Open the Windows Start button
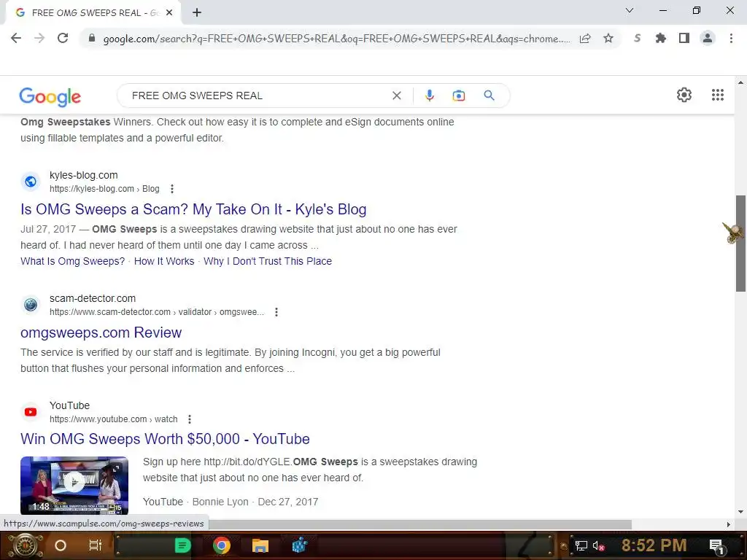The width and height of the screenshot is (747, 560). 24,545
